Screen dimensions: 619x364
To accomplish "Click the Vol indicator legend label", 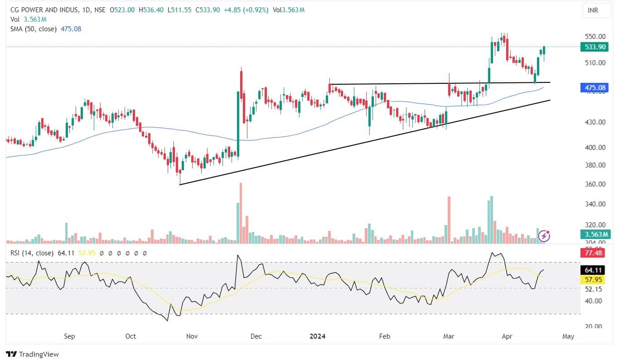I will (x=15, y=19).
